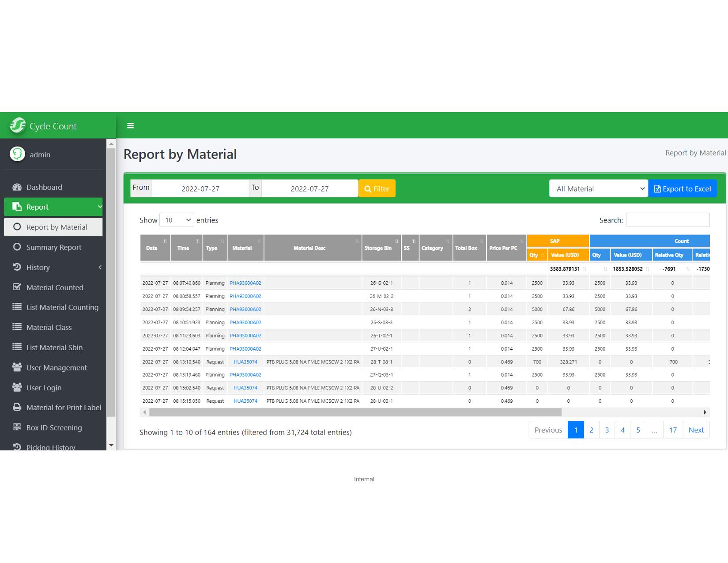Click the table's horizontal scrollbar thumb
The image size is (728, 563).
[x=355, y=412]
